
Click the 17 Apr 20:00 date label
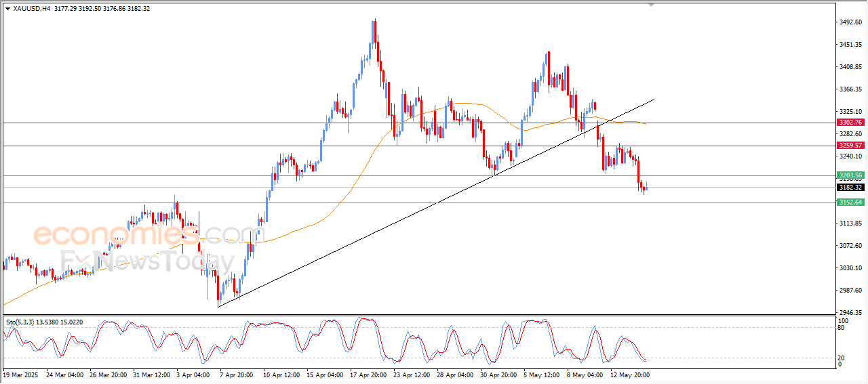point(368,375)
